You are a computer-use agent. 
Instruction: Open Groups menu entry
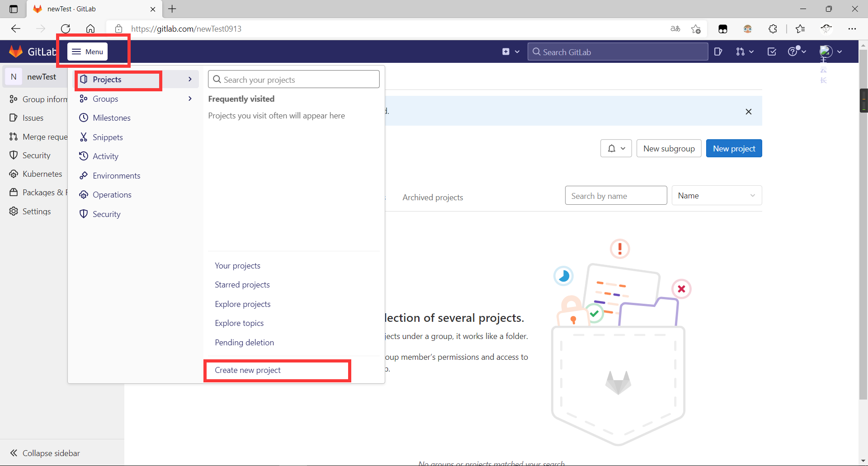coord(136,99)
